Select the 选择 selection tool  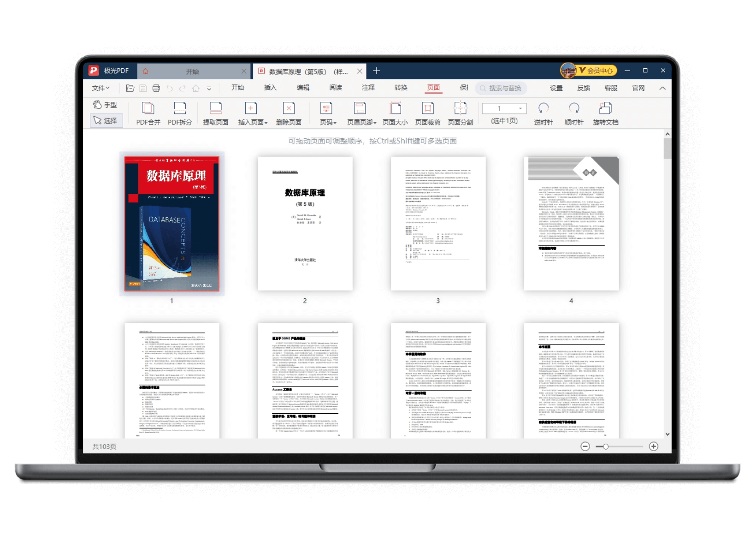tap(106, 120)
